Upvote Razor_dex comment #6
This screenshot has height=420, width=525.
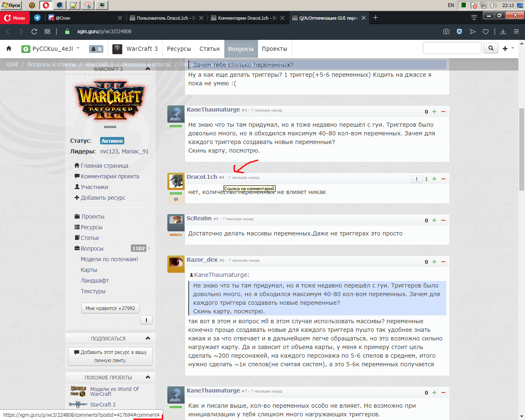pos(434,262)
